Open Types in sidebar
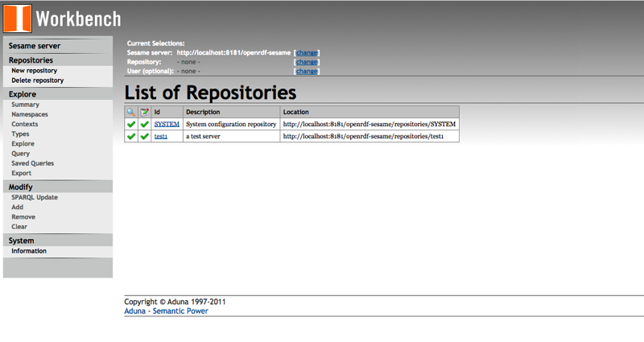644x342 pixels. tap(20, 134)
